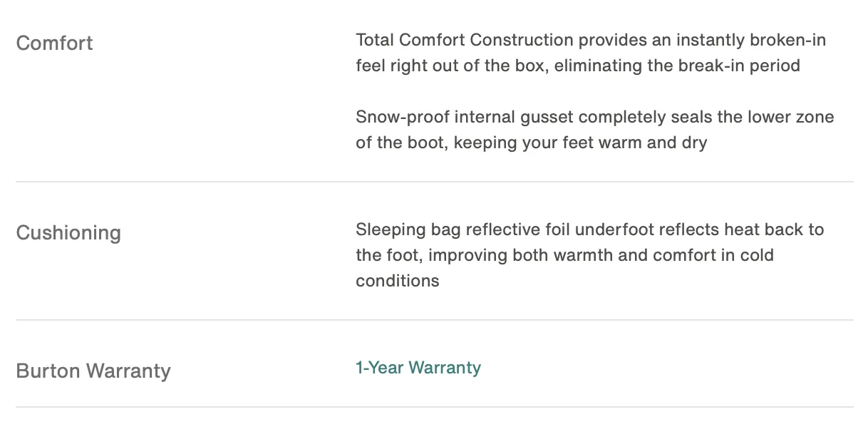Viewport: 868px width, 439px height.
Task: Click the Comfort section label
Action: click(x=54, y=43)
